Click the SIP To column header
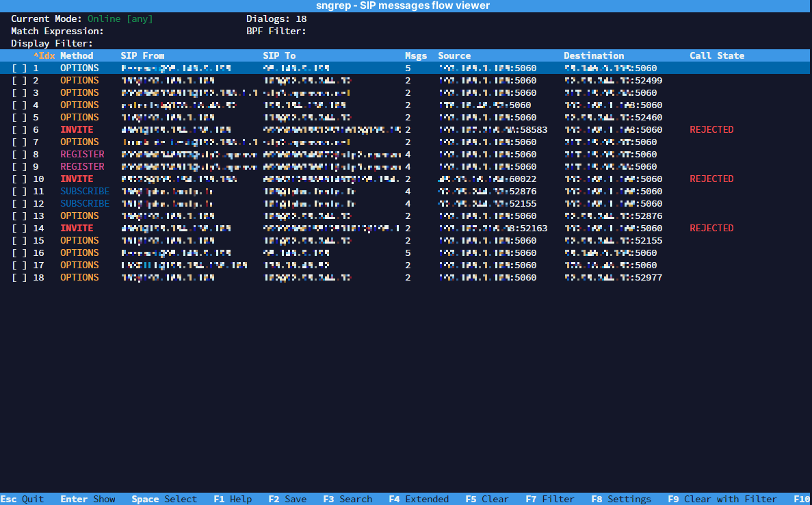The image size is (812, 505). pyautogui.click(x=279, y=56)
